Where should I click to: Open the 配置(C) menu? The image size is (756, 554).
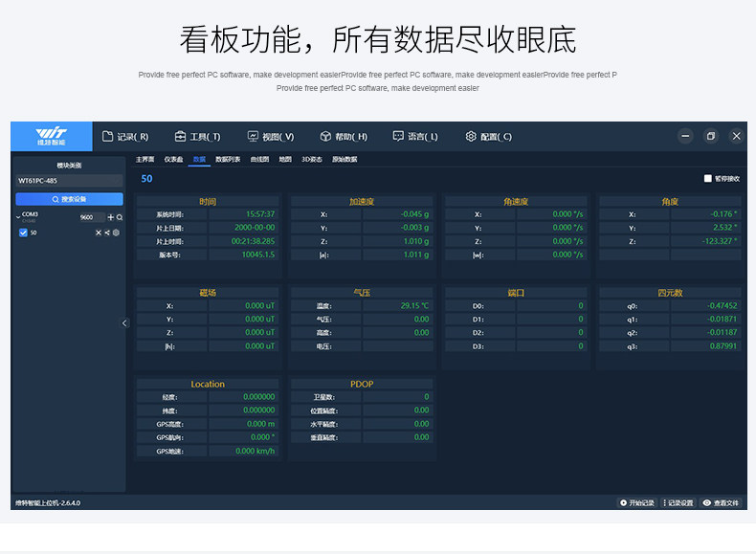488,137
